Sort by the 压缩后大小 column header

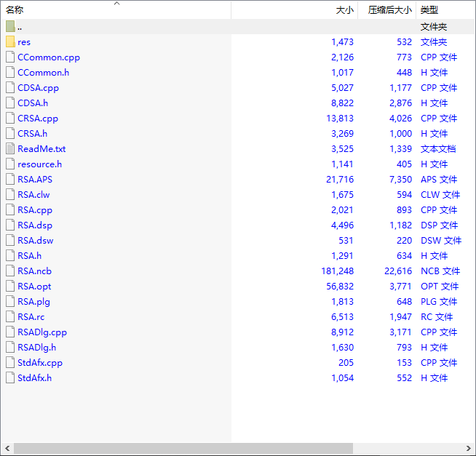tap(387, 10)
